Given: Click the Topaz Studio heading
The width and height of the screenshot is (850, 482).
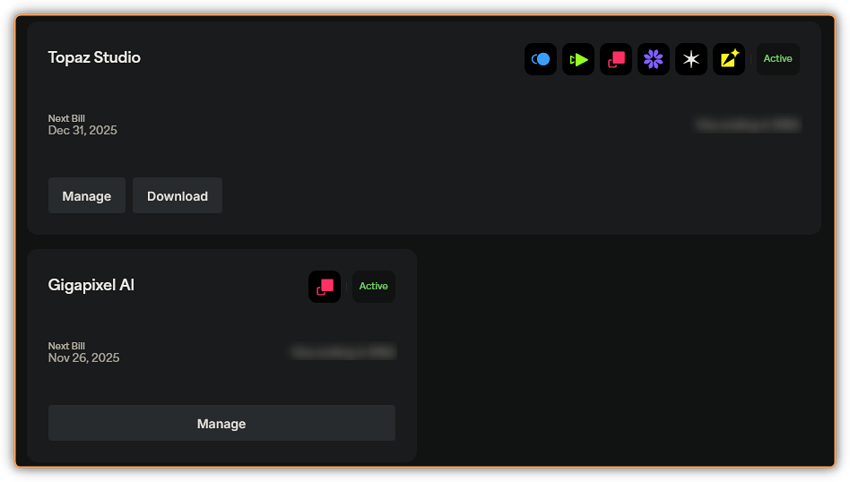Looking at the screenshot, I should pos(94,57).
